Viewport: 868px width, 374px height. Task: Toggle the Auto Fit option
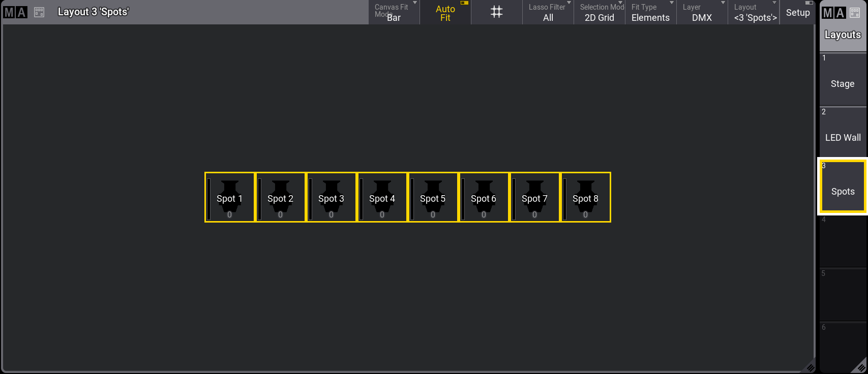click(x=445, y=13)
